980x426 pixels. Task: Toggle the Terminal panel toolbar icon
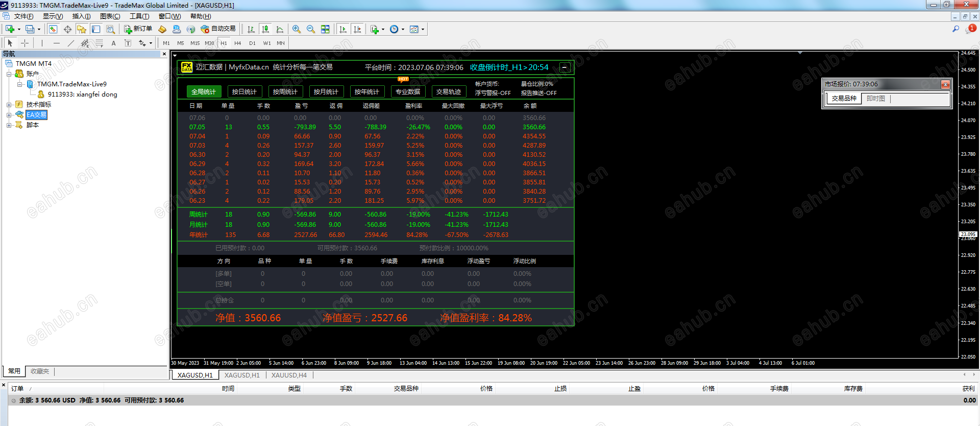click(96, 29)
